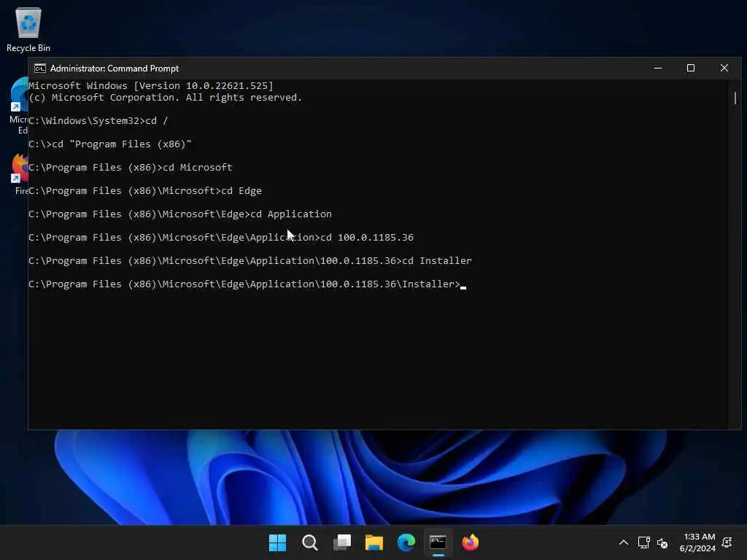
Task: Minimize the Command Prompt window
Action: click(x=658, y=68)
